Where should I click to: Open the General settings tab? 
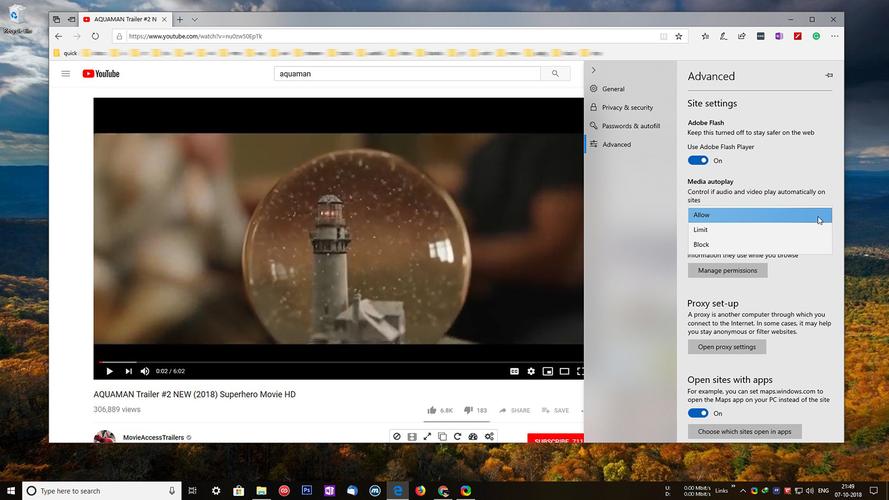pyautogui.click(x=630, y=89)
